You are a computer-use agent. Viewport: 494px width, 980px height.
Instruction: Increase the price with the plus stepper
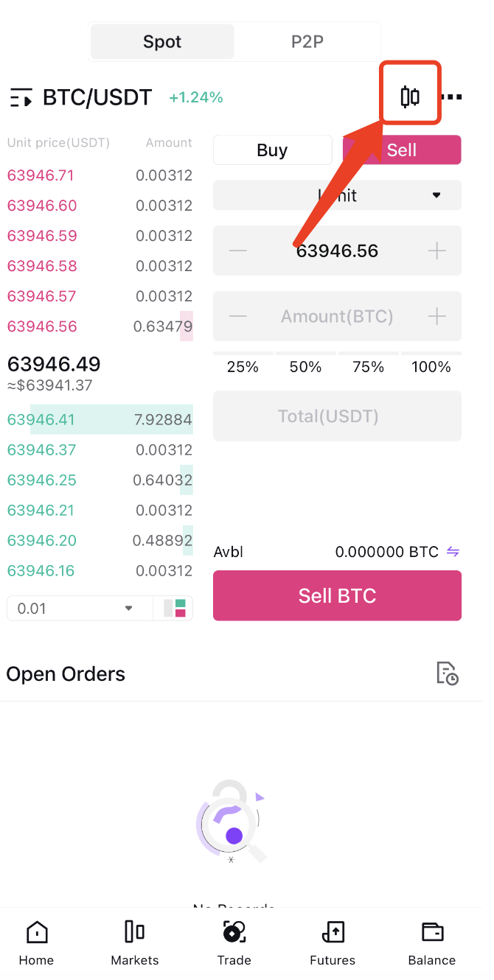(x=437, y=251)
